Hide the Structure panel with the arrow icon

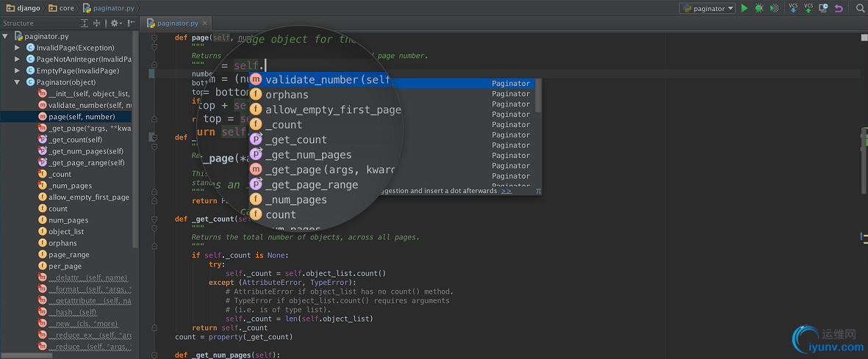tap(131, 23)
